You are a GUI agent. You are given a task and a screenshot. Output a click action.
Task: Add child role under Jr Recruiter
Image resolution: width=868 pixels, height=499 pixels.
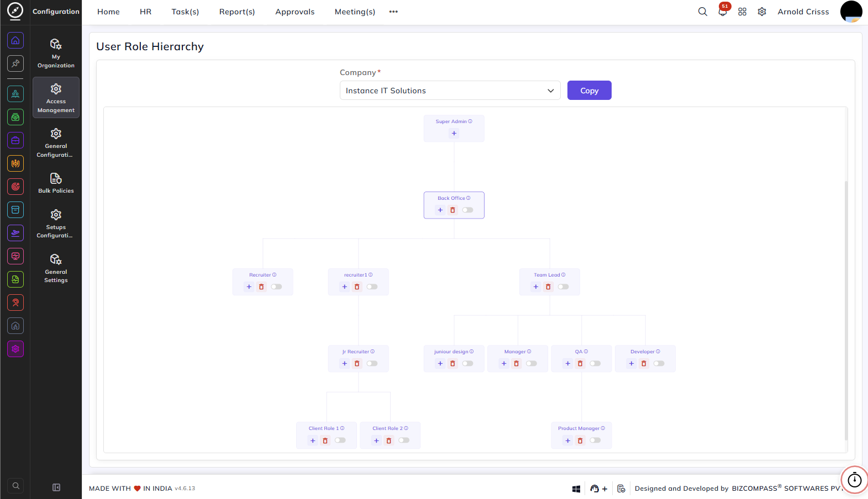click(345, 363)
